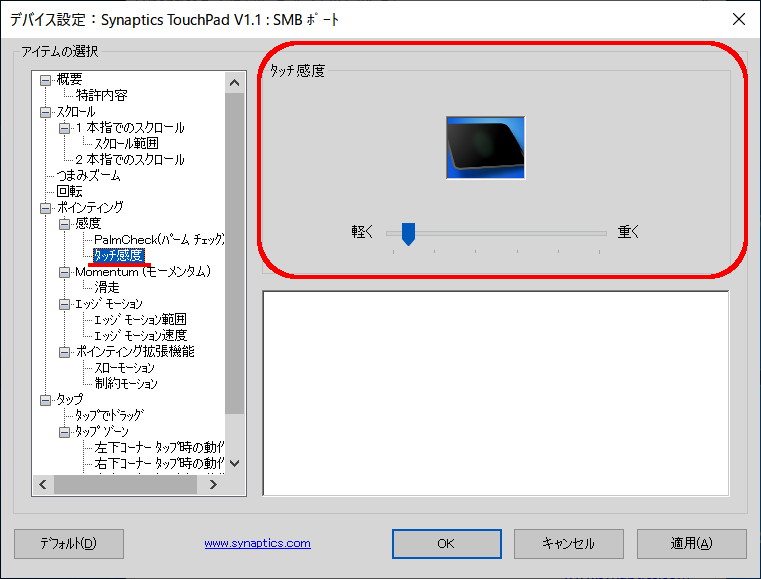The width and height of the screenshot is (761, 579).
Task: Select タップ ゾーン label
Action: [x=102, y=431]
